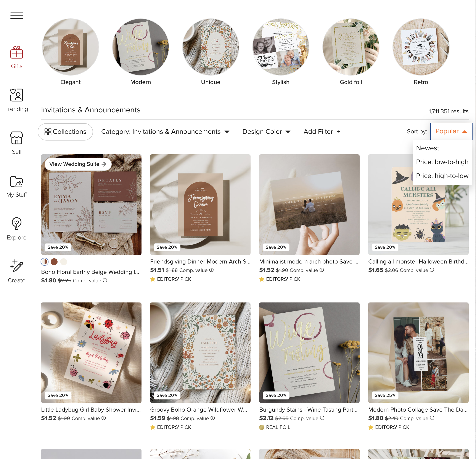Click the Sell storefront icon
476x459 pixels.
click(16, 138)
